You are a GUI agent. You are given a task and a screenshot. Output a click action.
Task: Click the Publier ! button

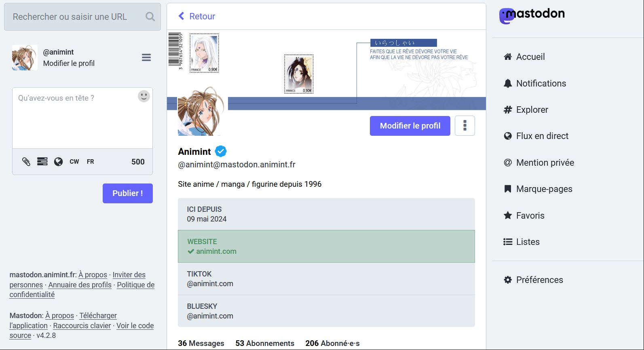128,193
